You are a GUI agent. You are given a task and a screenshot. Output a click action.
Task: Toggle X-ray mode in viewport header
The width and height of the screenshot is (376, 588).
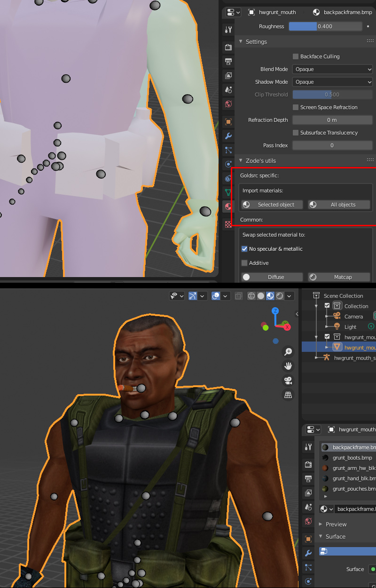[238, 296]
